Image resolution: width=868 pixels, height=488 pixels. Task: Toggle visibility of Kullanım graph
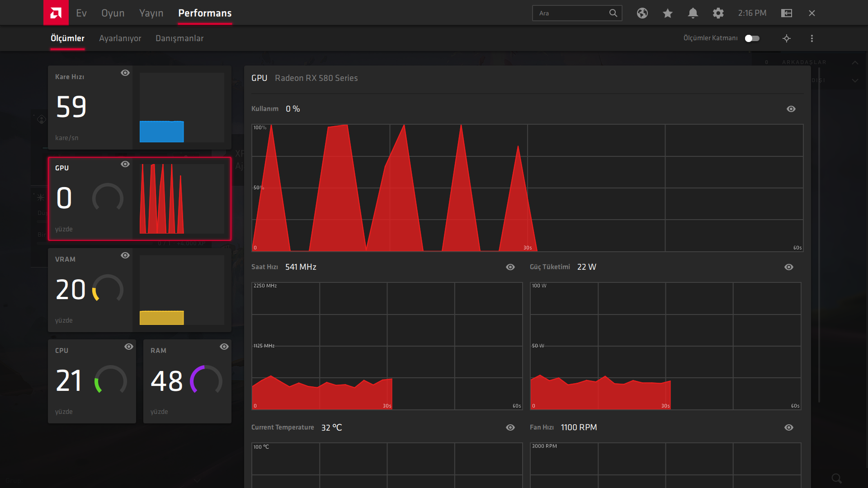tap(791, 109)
